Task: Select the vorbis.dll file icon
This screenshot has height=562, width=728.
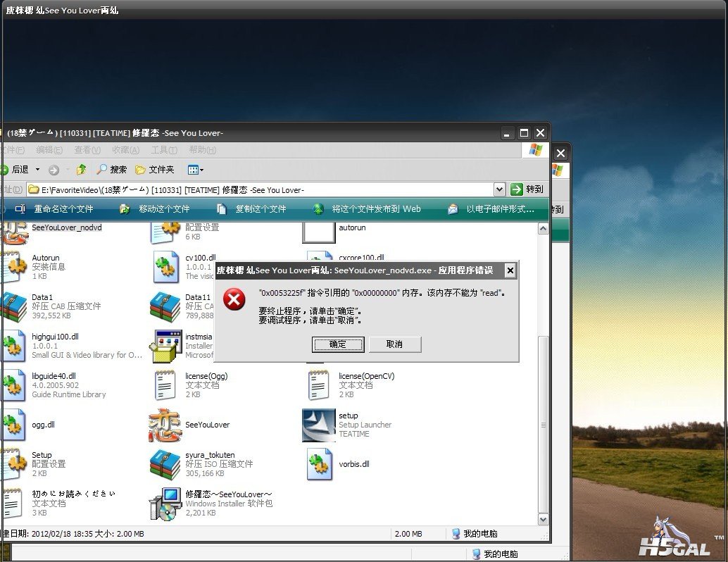Action: (x=318, y=465)
